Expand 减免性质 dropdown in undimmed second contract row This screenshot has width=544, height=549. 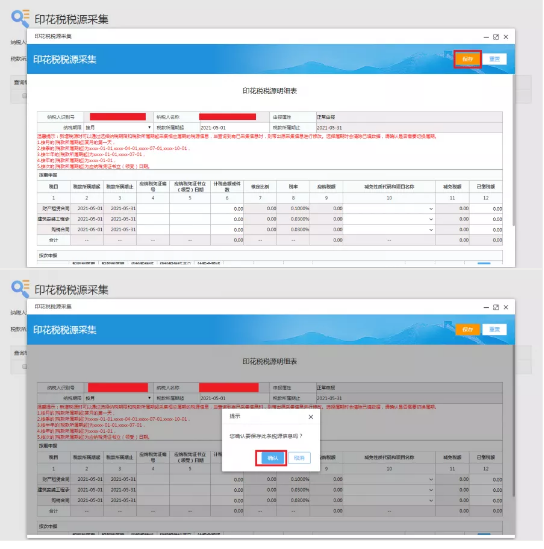431,219
